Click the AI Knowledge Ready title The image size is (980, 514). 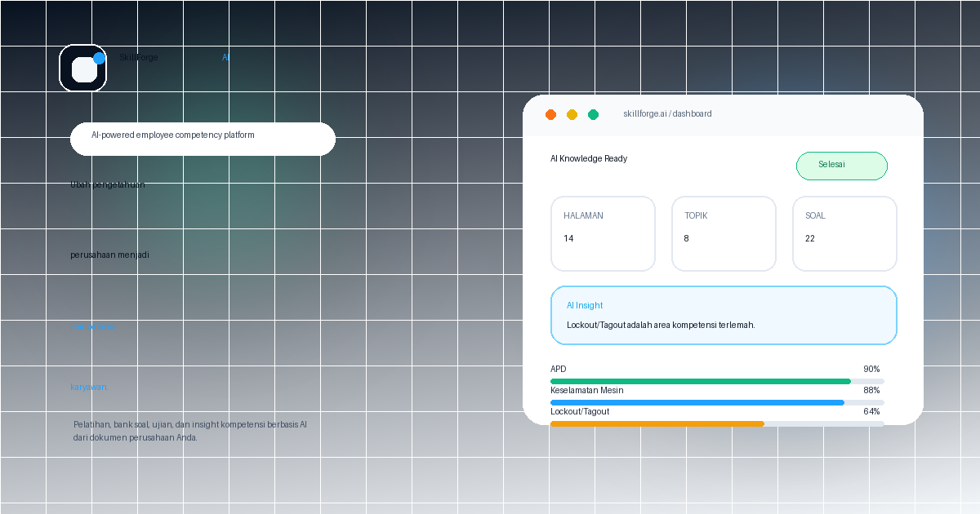tap(589, 158)
